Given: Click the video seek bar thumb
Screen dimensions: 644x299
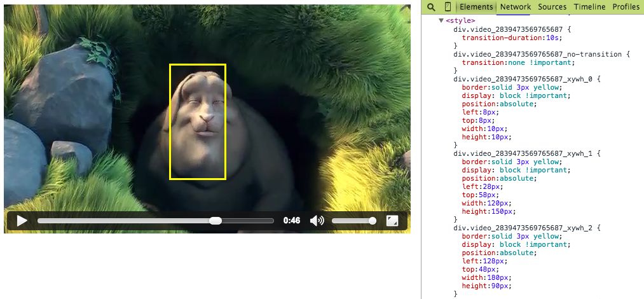Looking at the screenshot, I should pyautogui.click(x=216, y=221).
